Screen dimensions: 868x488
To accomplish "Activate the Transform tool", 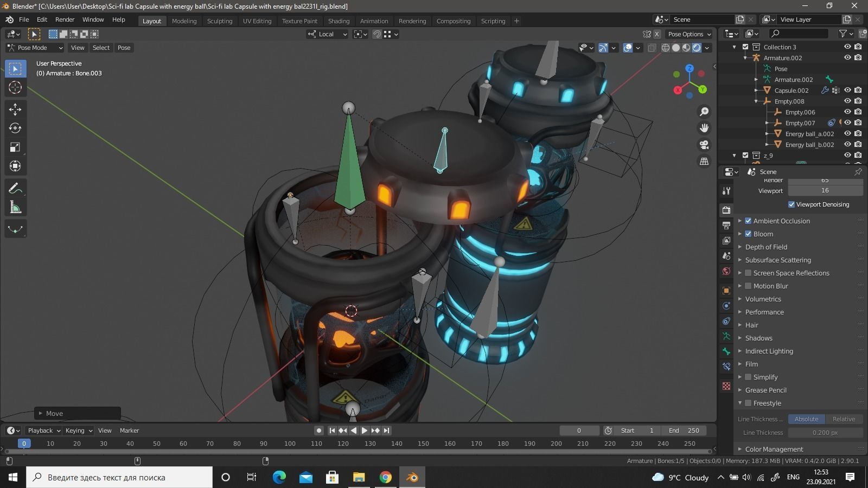I will 15,166.
